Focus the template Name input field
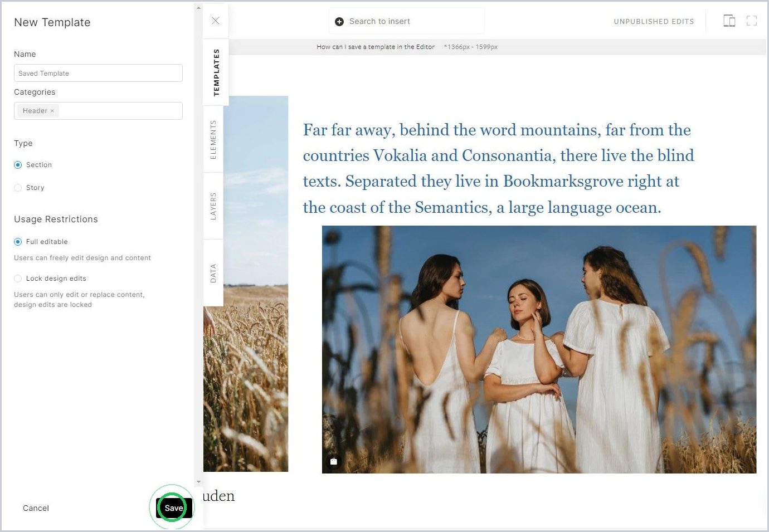 [98, 73]
